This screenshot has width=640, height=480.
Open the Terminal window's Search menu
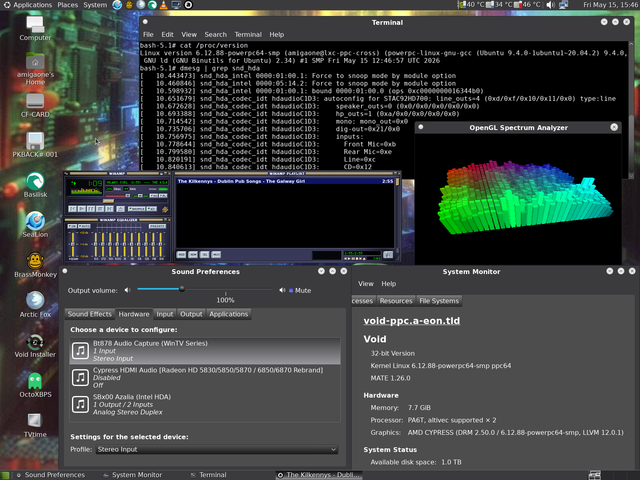point(216,35)
